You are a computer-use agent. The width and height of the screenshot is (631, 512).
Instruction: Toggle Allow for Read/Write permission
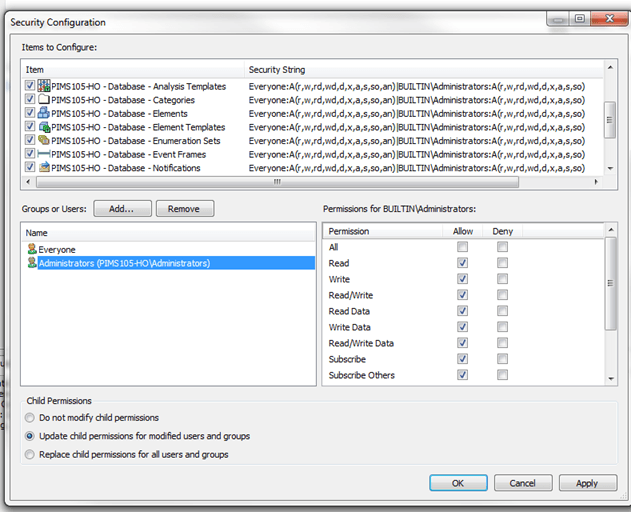point(462,295)
